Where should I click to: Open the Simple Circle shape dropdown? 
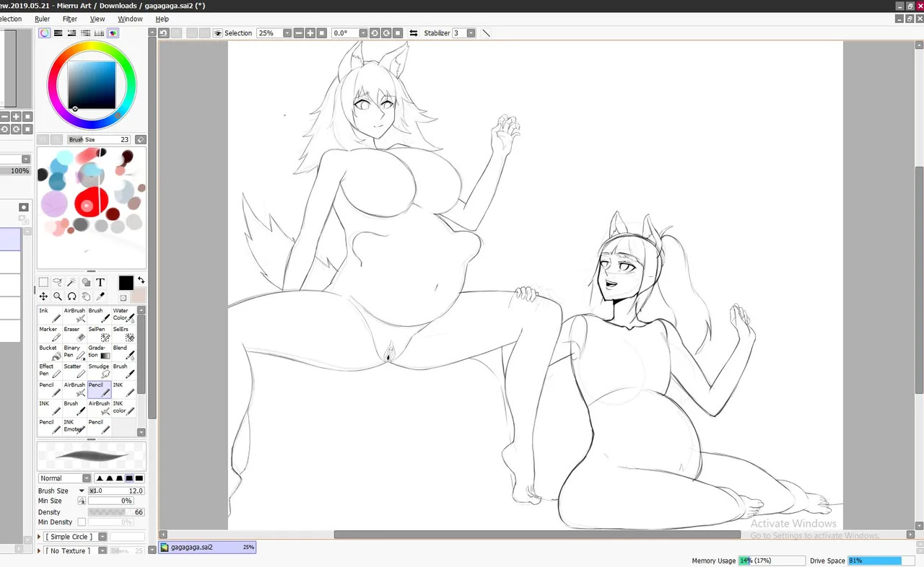[x=103, y=537]
